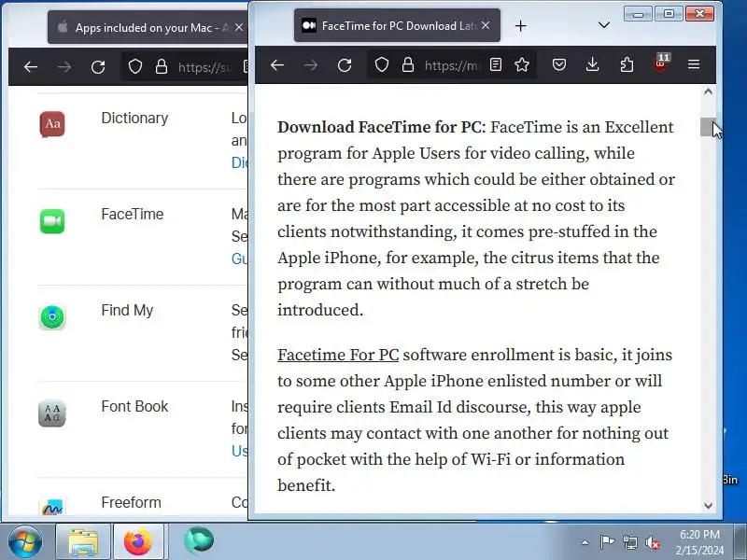Open the Extensions puzzle icon
The image size is (747, 560).
click(627, 64)
